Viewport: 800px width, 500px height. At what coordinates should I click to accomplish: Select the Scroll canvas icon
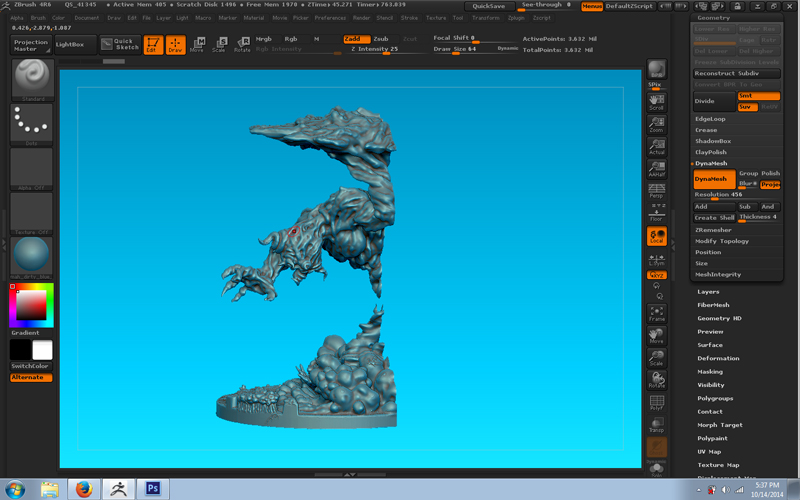[657, 102]
